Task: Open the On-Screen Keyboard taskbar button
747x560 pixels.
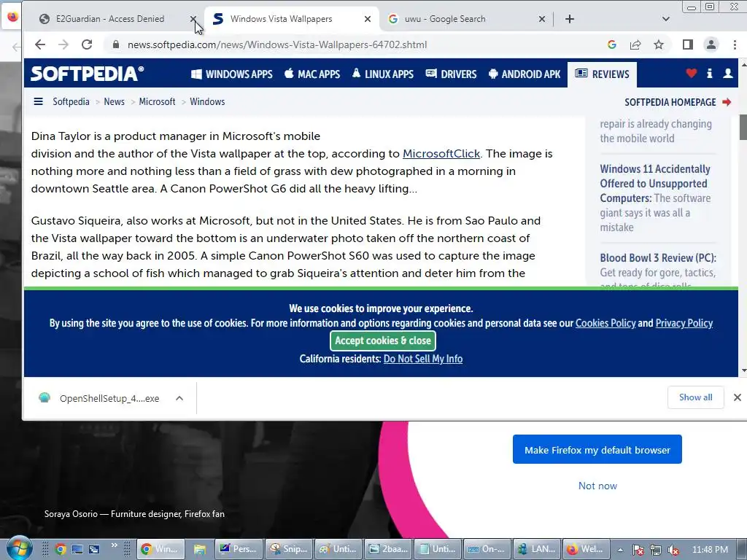Action: [x=487, y=549]
